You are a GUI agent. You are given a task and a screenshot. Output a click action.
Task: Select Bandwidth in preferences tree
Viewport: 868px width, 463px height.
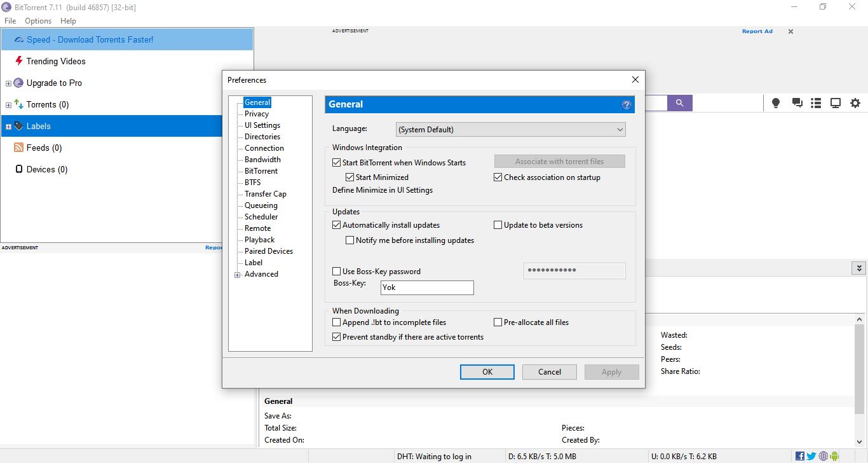tap(262, 160)
